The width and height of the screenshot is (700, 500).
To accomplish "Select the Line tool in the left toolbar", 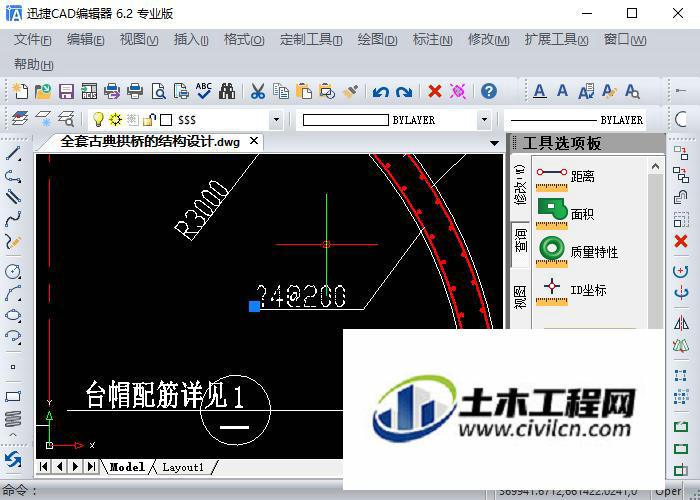I will pos(13,153).
